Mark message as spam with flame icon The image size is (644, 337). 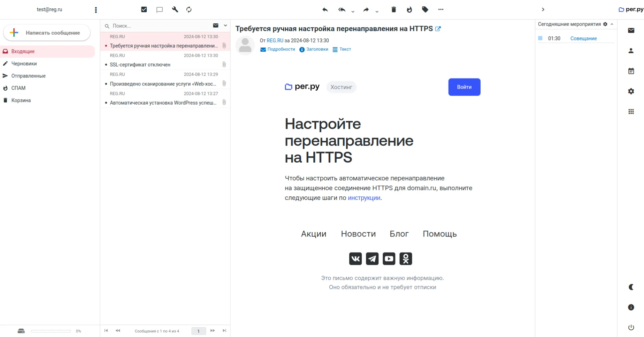(409, 9)
